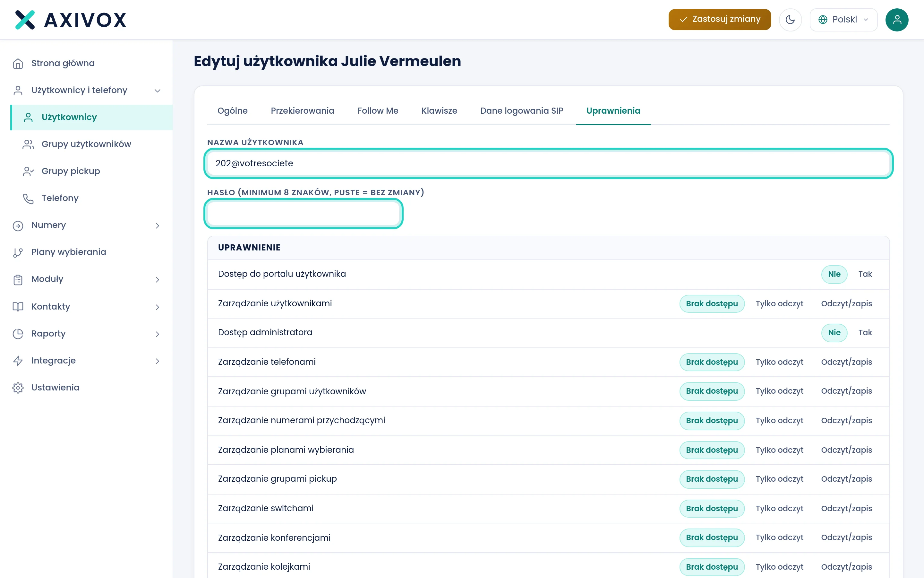Viewport: 924px width, 578px height.
Task: Open the Dane logowania SIP tab
Action: 521,111
